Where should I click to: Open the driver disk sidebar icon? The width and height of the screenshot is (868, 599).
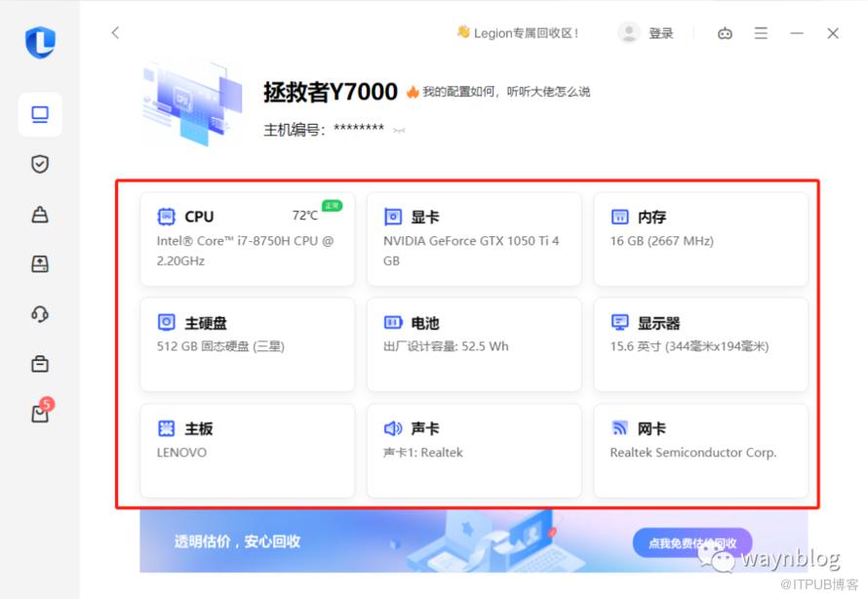point(40,263)
